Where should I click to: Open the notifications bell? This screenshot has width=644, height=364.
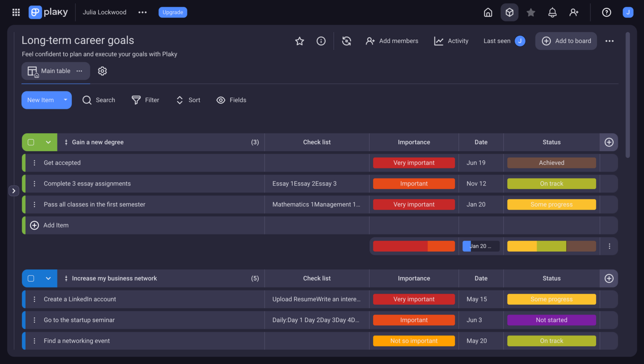(552, 12)
